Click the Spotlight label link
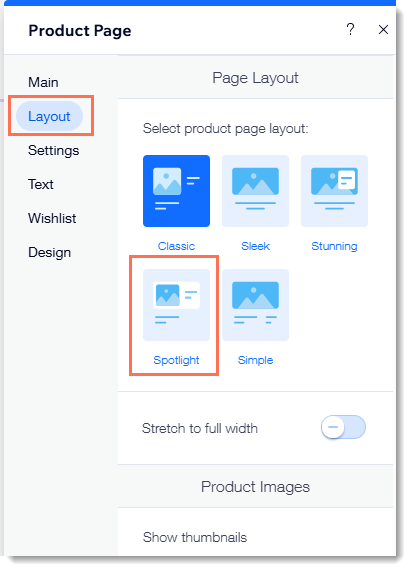The height and width of the screenshot is (571, 411). (x=176, y=360)
